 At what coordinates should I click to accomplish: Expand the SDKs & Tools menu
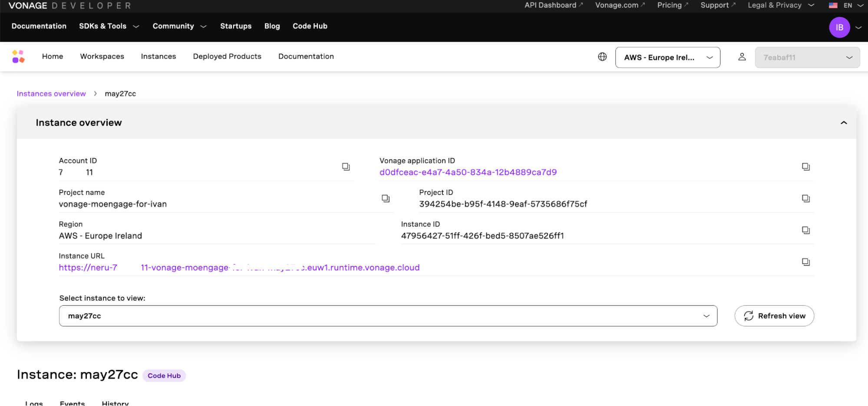tap(109, 26)
